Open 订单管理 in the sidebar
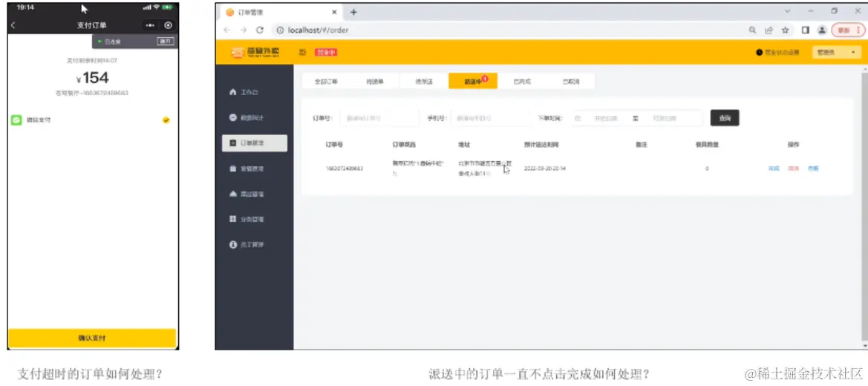 [254, 143]
